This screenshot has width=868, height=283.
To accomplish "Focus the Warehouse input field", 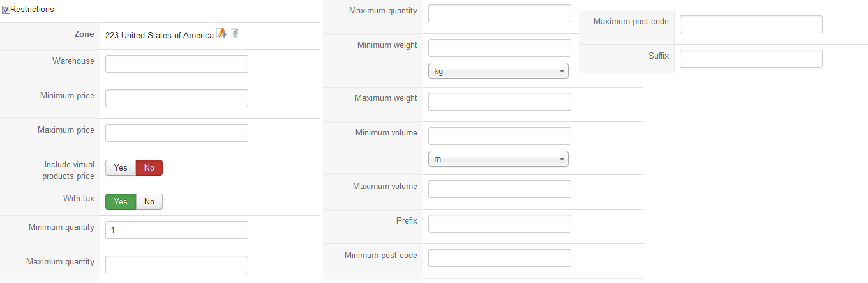I will coord(176,64).
